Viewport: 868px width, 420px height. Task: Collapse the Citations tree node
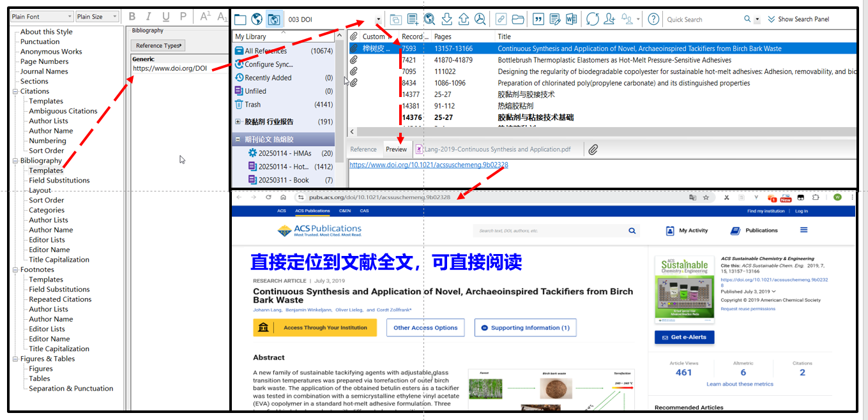(x=15, y=91)
